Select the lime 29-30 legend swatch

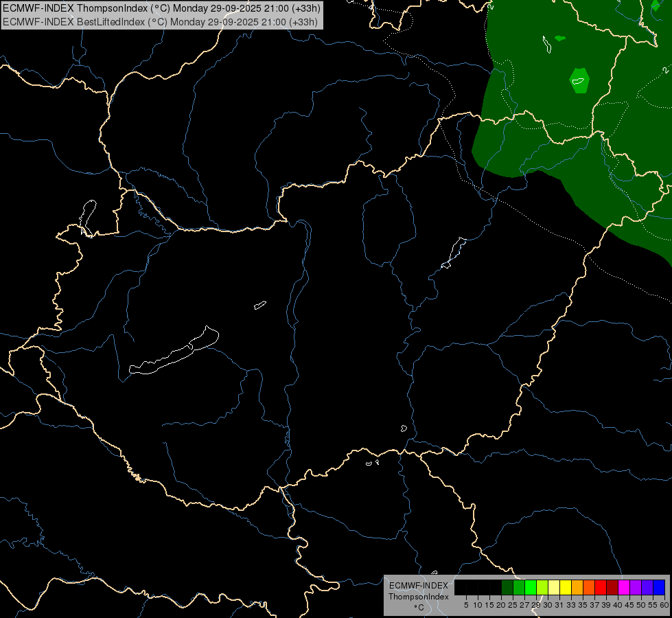pyautogui.click(x=542, y=587)
